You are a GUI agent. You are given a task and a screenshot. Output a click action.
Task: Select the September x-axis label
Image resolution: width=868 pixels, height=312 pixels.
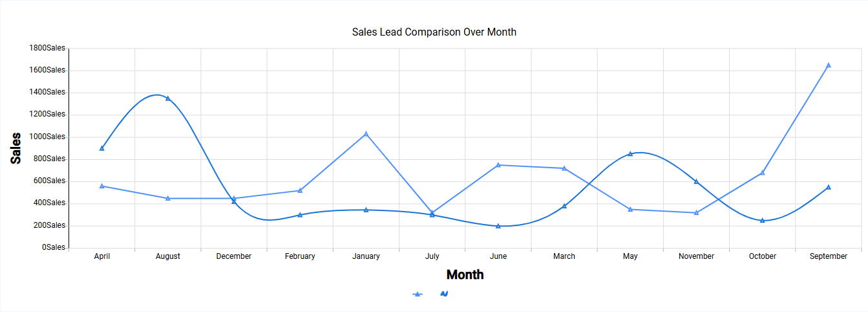tap(828, 256)
